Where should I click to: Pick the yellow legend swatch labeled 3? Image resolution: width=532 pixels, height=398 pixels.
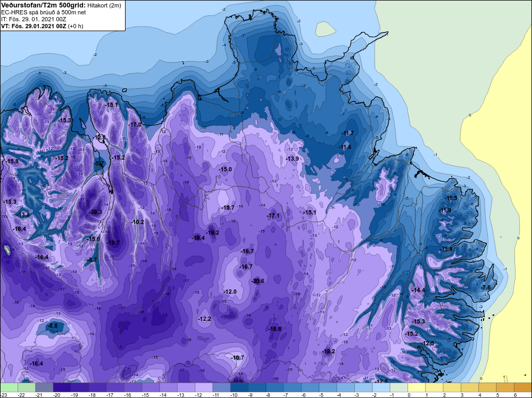[x=470, y=387]
